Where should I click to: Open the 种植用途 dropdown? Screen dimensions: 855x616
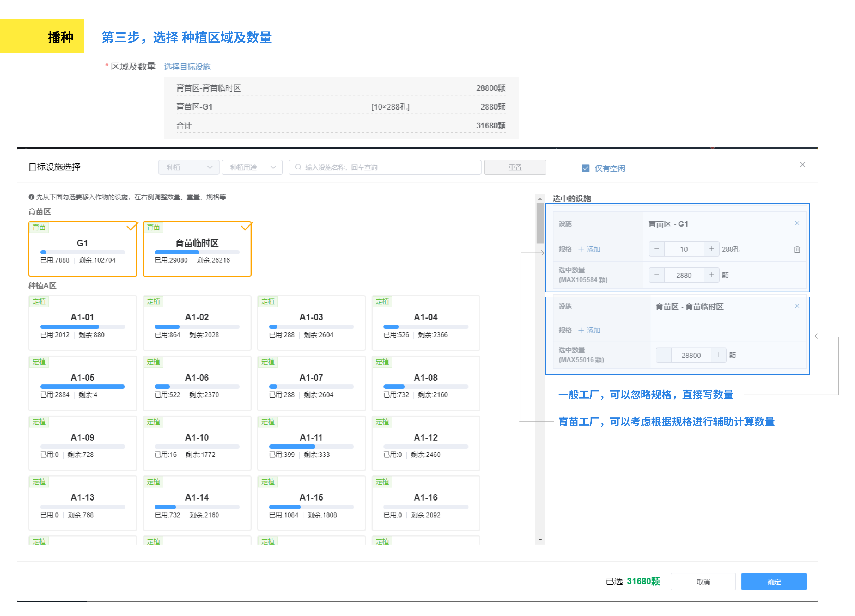tap(252, 167)
